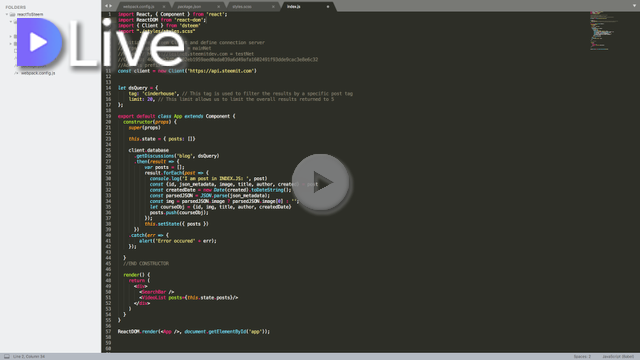Click the ReactDOM.render line at bottom
Screen dimensions: 640x360
(194, 332)
